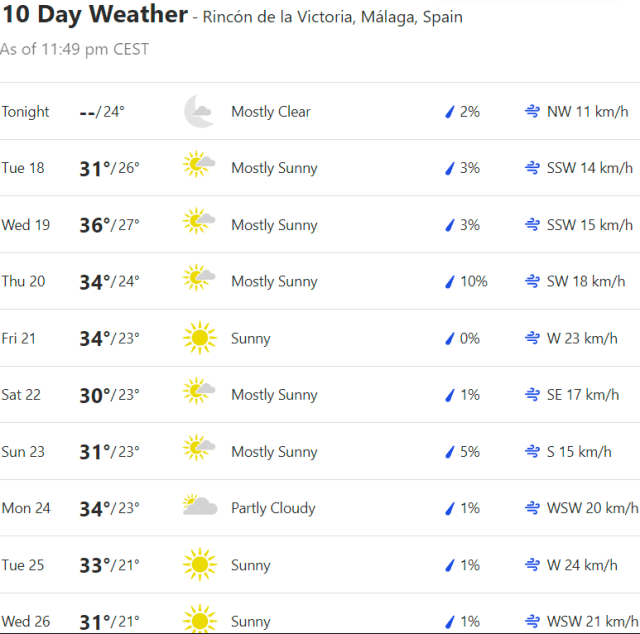Click the wind icon beside NW 11 km/h
The image size is (640, 634).
[532, 112]
